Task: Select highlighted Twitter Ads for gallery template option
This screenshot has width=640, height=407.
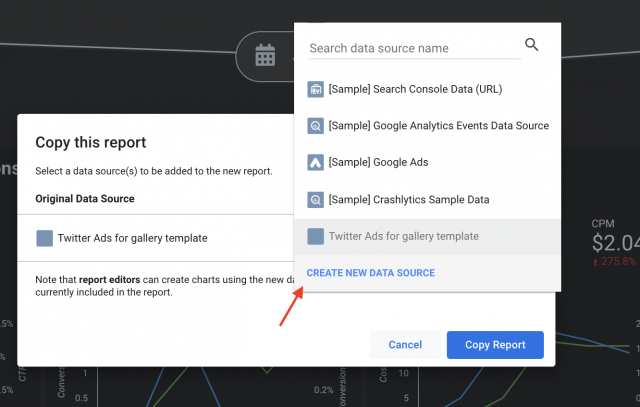Action: pos(403,236)
